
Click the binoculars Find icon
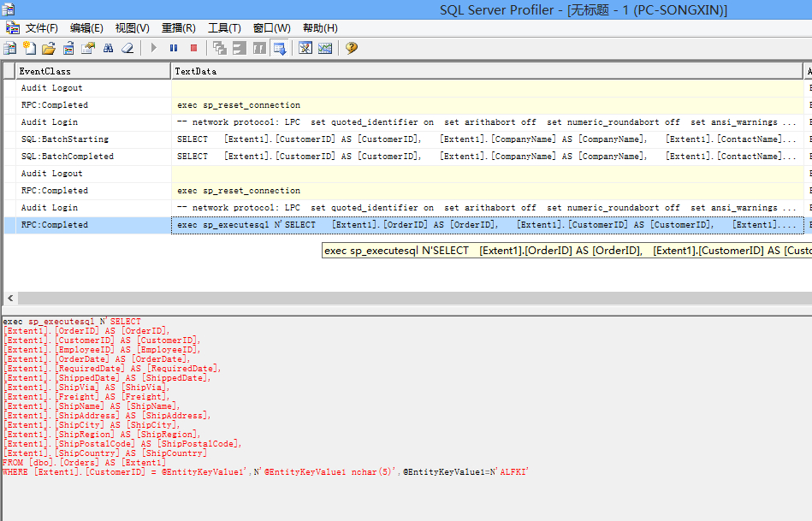(x=108, y=48)
